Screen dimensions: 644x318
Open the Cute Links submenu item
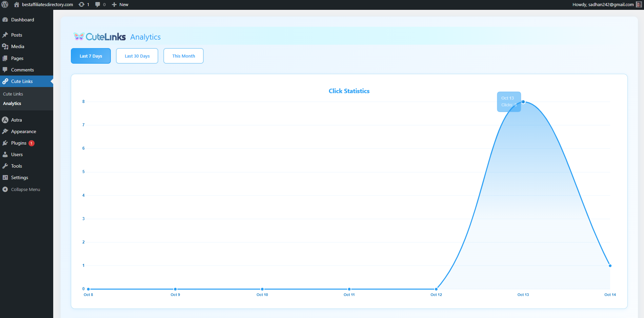point(13,94)
